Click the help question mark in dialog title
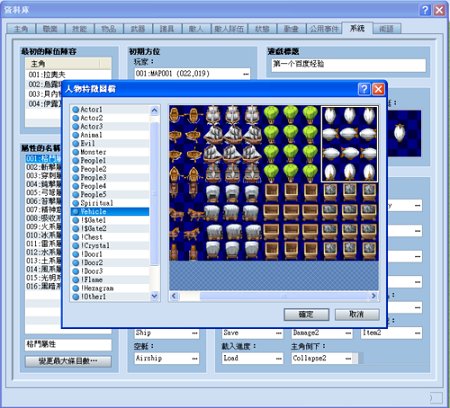 pos(364,89)
